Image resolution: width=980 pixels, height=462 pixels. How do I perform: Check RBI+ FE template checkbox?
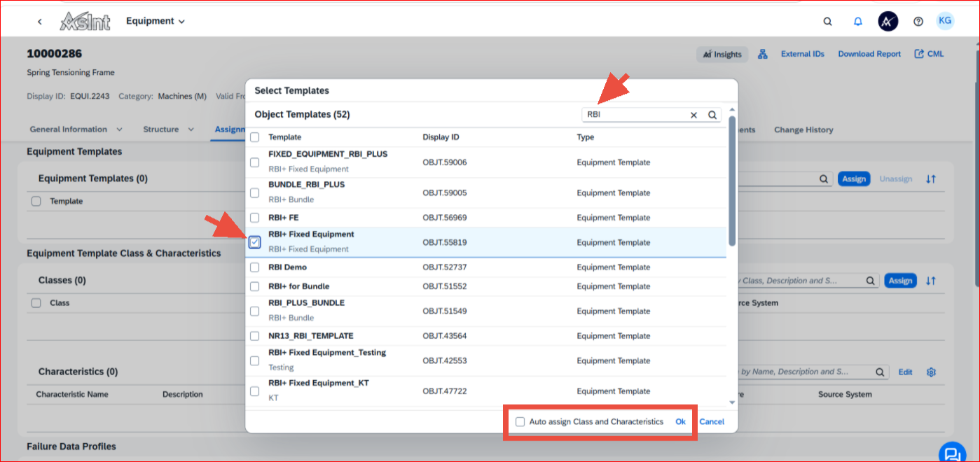255,218
